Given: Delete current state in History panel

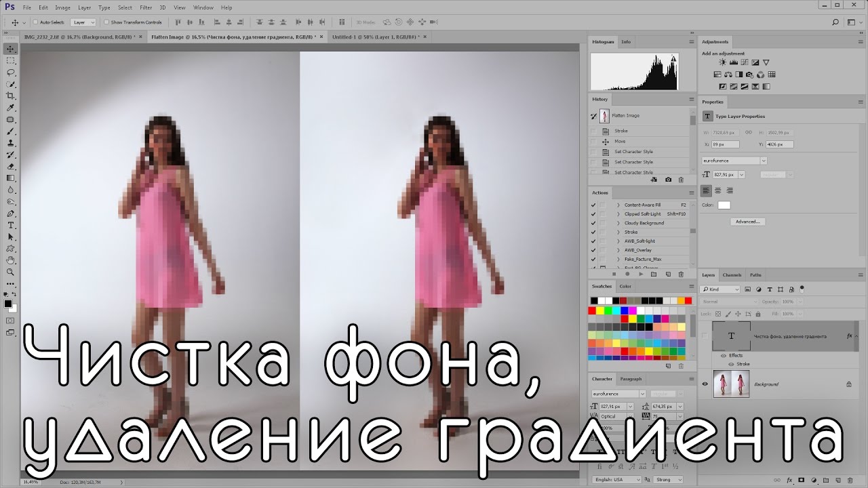Looking at the screenshot, I should [x=680, y=180].
